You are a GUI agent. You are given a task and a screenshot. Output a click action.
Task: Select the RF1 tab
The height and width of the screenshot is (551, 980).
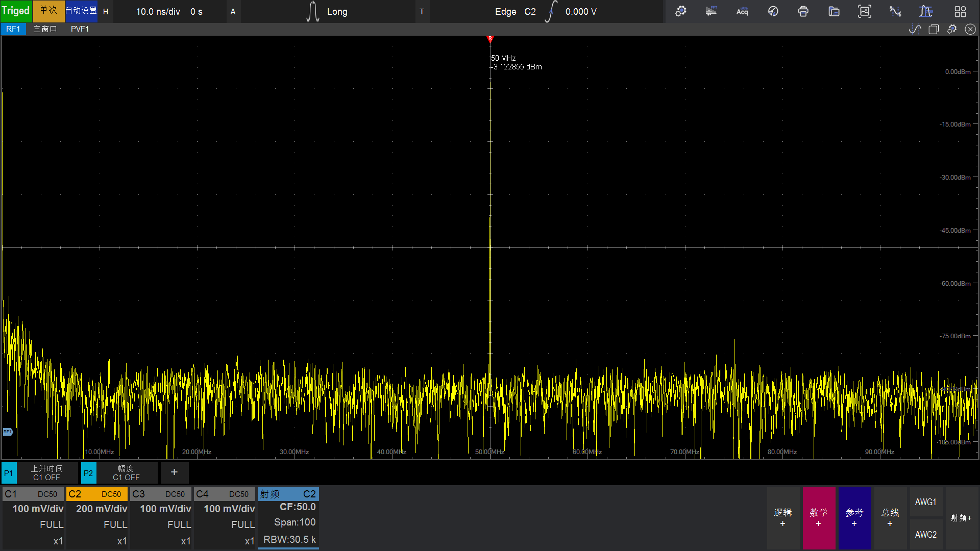coord(13,29)
